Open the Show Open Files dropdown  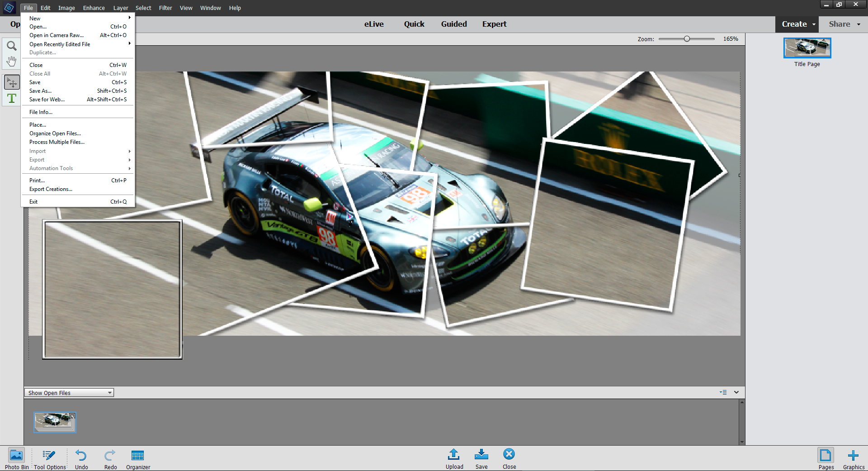pyautogui.click(x=69, y=393)
